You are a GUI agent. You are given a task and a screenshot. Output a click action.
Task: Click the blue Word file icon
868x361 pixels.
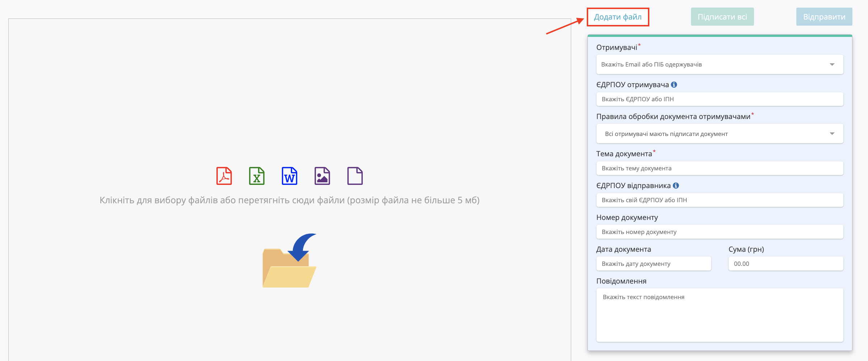point(290,176)
